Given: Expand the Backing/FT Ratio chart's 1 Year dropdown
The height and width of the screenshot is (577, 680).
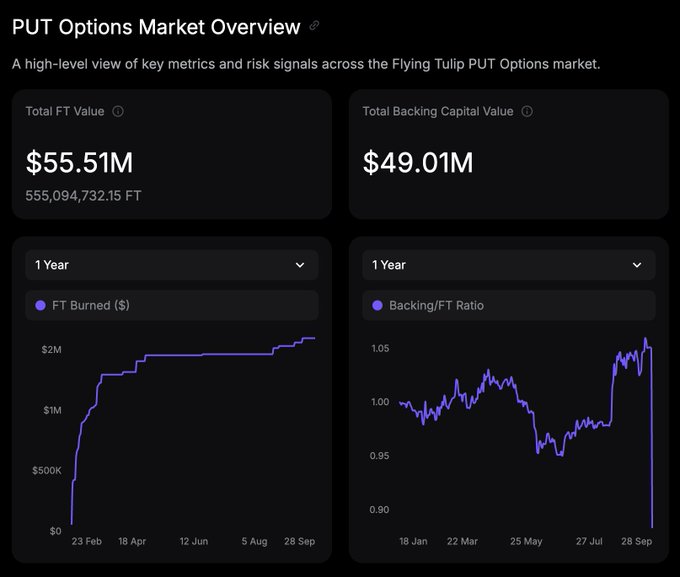Looking at the screenshot, I should (x=509, y=265).
